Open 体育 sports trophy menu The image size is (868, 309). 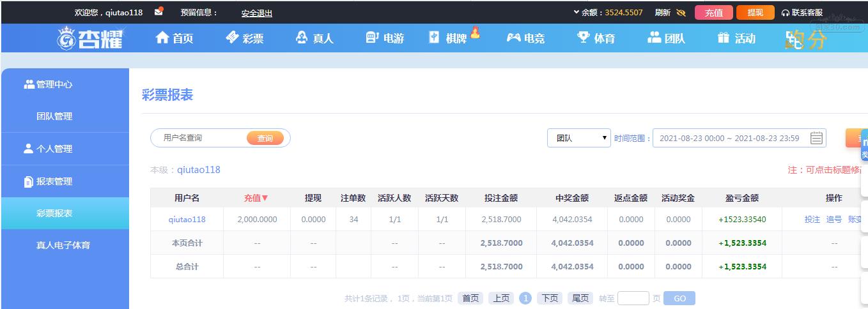596,38
